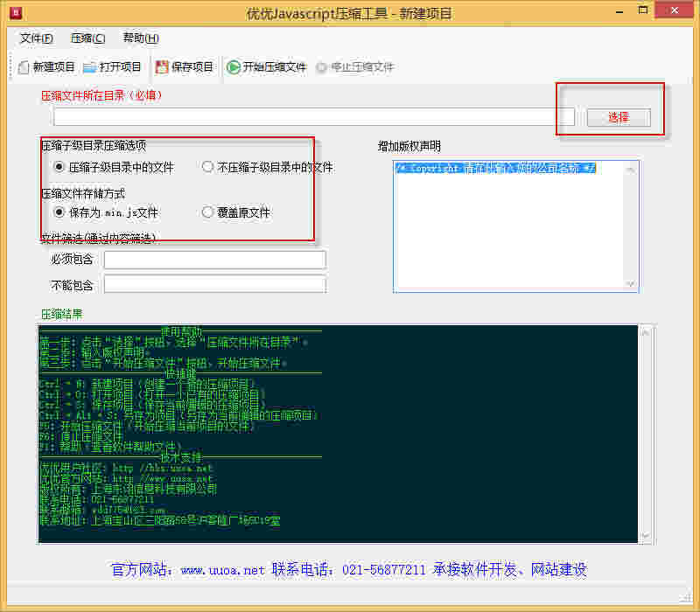Viewport: 700px width, 612px height.
Task: Click the 不能包含 filter input field
Action: tap(214, 284)
